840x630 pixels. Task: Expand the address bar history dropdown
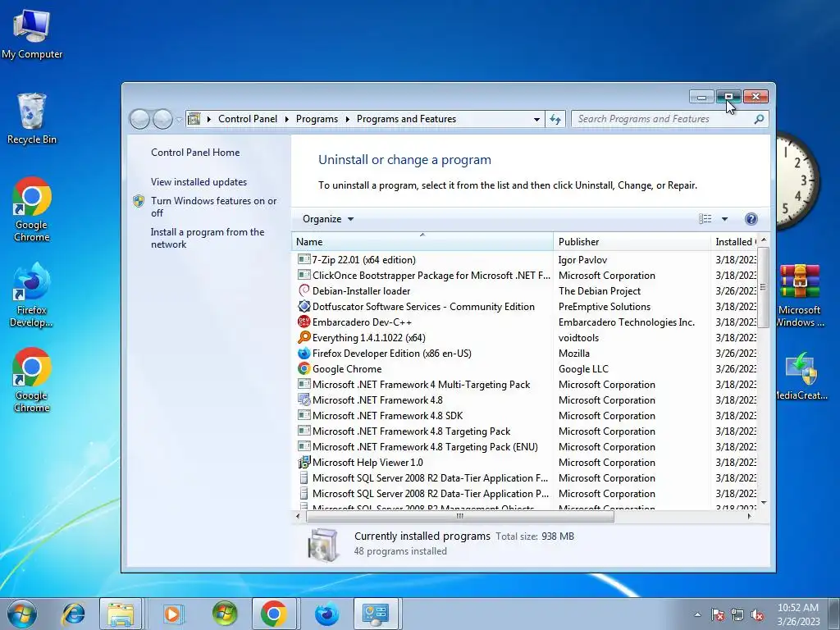pyautogui.click(x=536, y=120)
